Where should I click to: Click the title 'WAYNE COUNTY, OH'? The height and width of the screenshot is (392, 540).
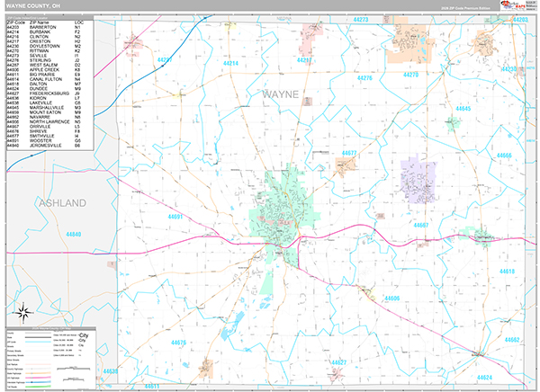(33, 6)
